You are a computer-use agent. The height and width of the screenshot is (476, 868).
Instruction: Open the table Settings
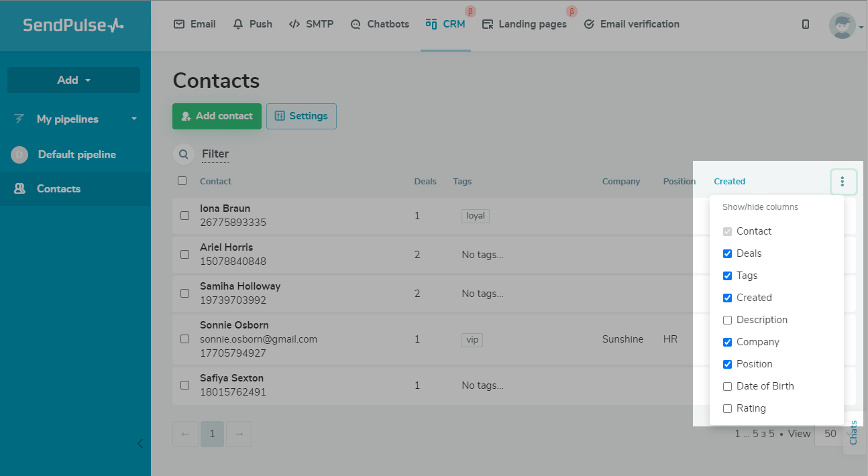(301, 116)
